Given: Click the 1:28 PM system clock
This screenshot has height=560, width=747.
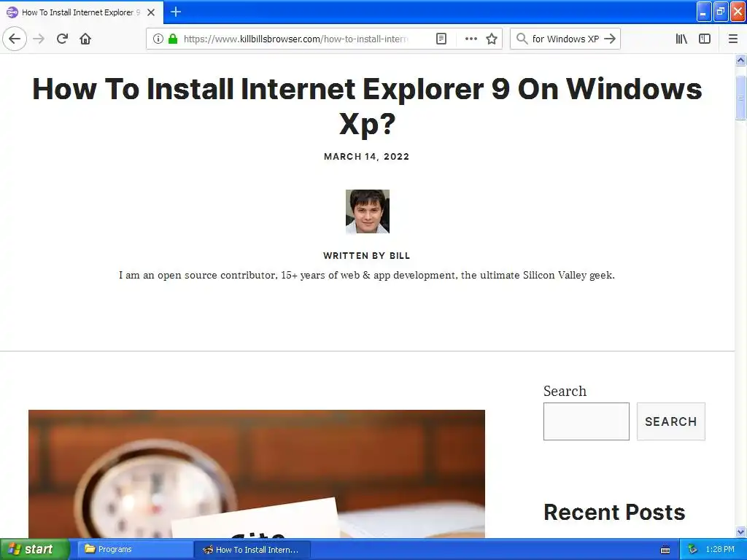Looking at the screenshot, I should [x=720, y=550].
